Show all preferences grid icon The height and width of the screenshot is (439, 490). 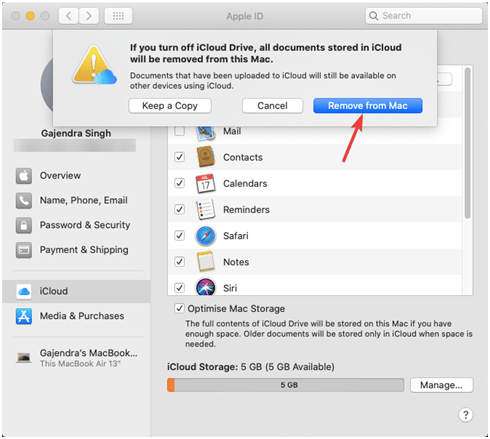pyautogui.click(x=118, y=16)
